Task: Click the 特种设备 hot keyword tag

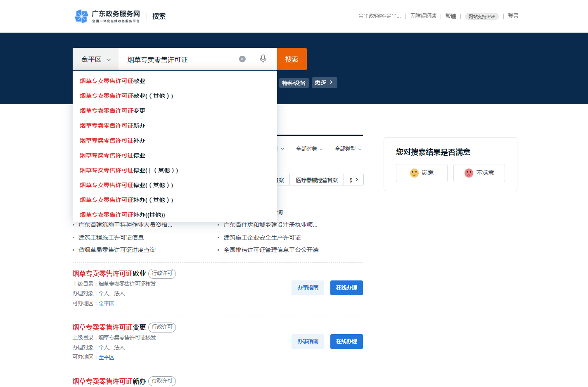Action: [294, 83]
